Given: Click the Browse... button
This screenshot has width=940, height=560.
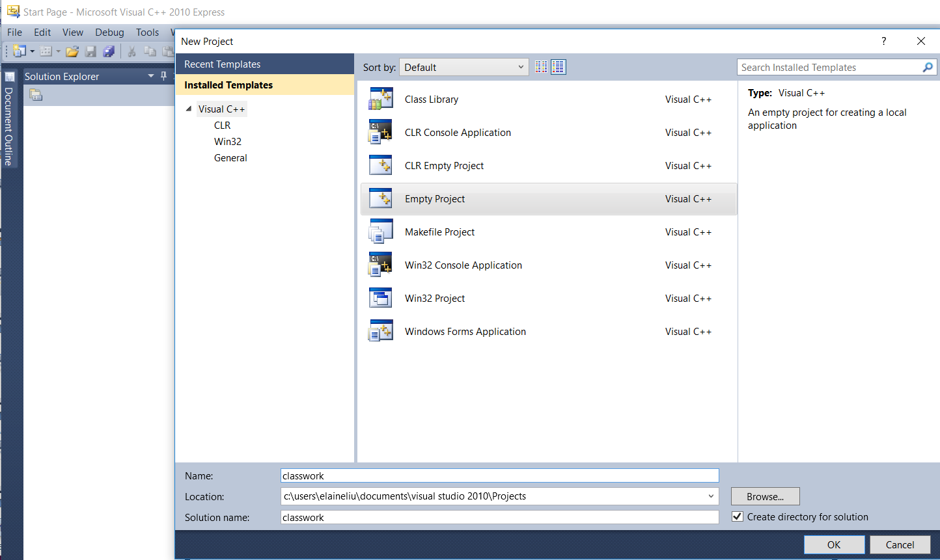Looking at the screenshot, I should [765, 496].
